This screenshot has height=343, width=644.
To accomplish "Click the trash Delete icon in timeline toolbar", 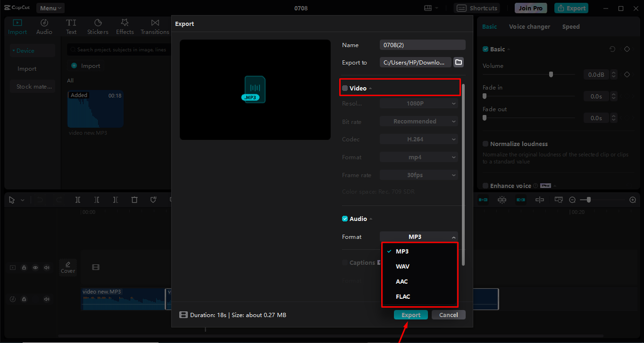I will (134, 200).
